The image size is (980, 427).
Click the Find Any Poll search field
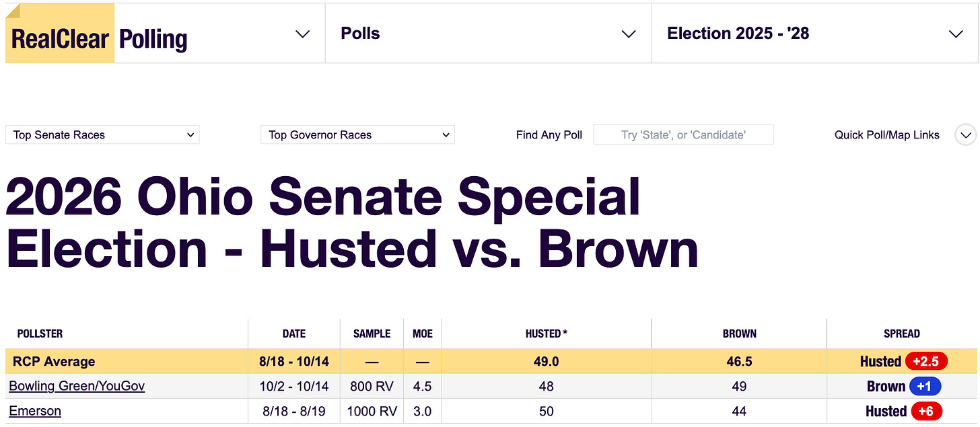click(x=683, y=135)
